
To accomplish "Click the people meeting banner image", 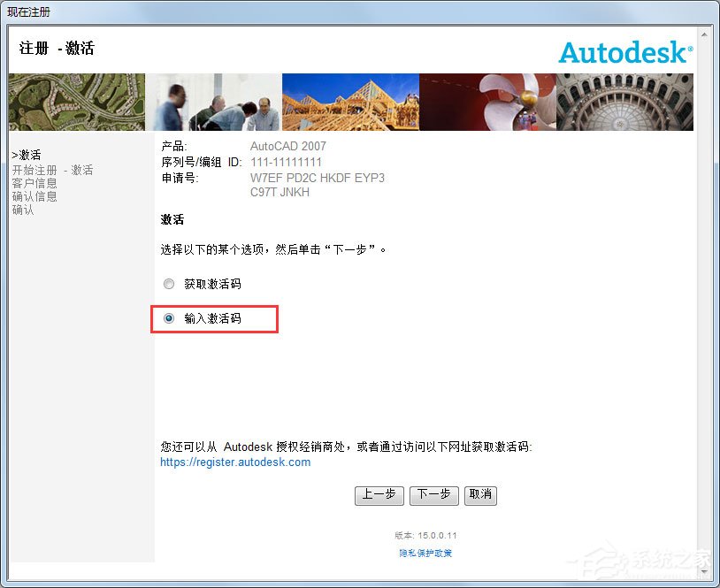I will 213,102.
